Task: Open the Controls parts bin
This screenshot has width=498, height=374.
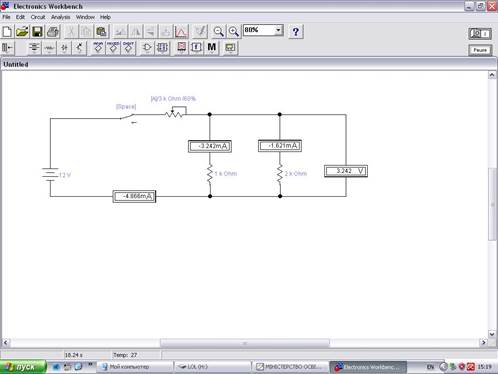Action: [x=196, y=48]
